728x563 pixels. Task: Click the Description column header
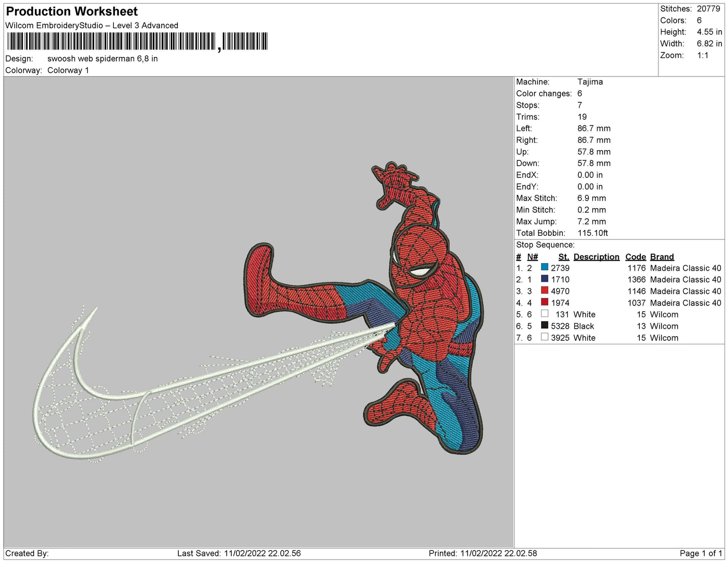[x=596, y=257]
